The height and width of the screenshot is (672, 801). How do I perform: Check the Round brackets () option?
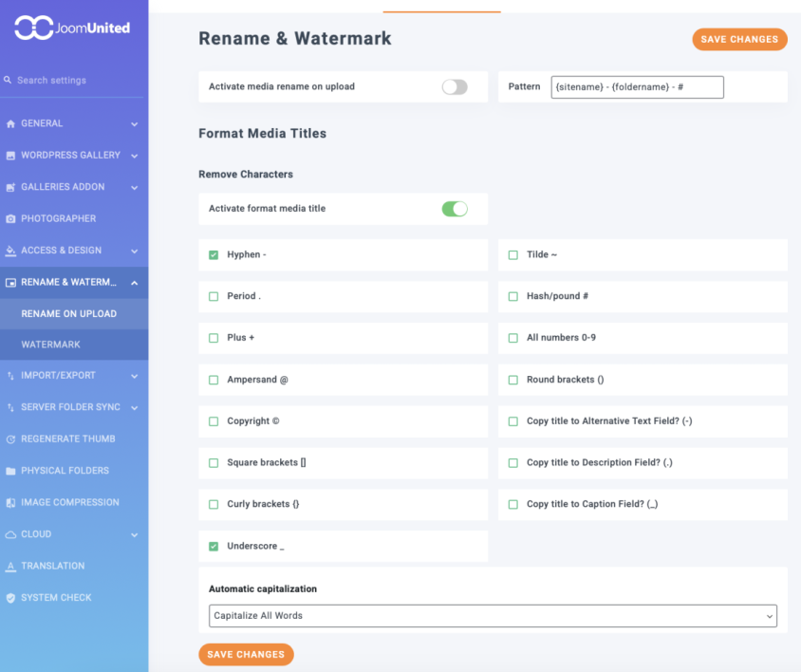tap(513, 380)
